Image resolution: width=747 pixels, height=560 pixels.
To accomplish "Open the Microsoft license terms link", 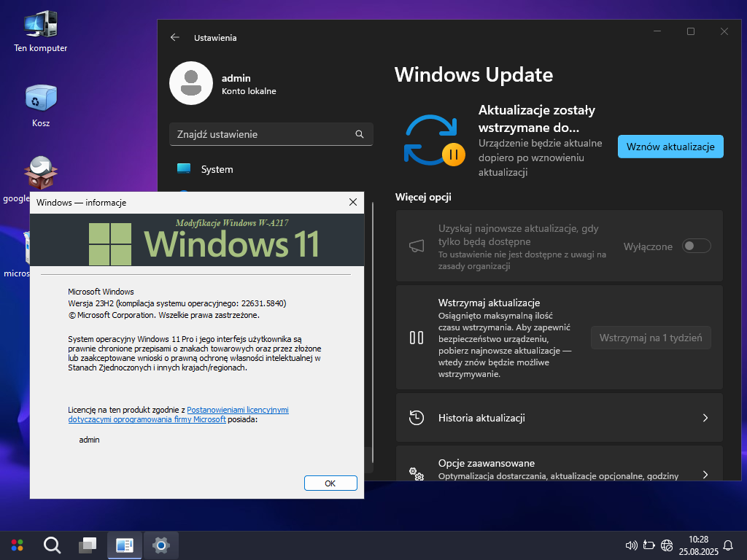I will pos(237,410).
